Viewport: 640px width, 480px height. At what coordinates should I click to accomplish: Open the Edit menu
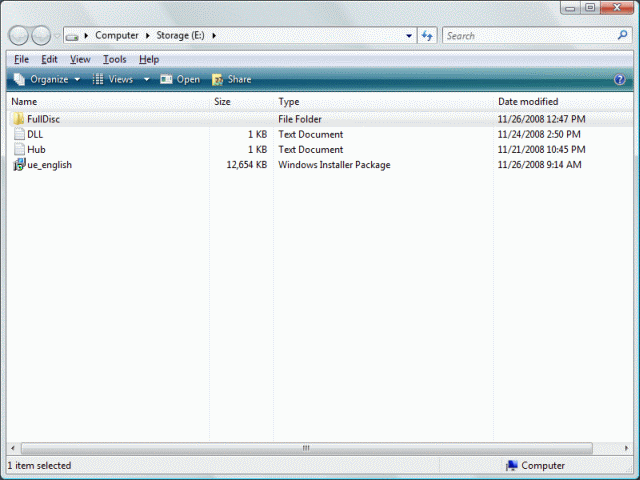49,60
